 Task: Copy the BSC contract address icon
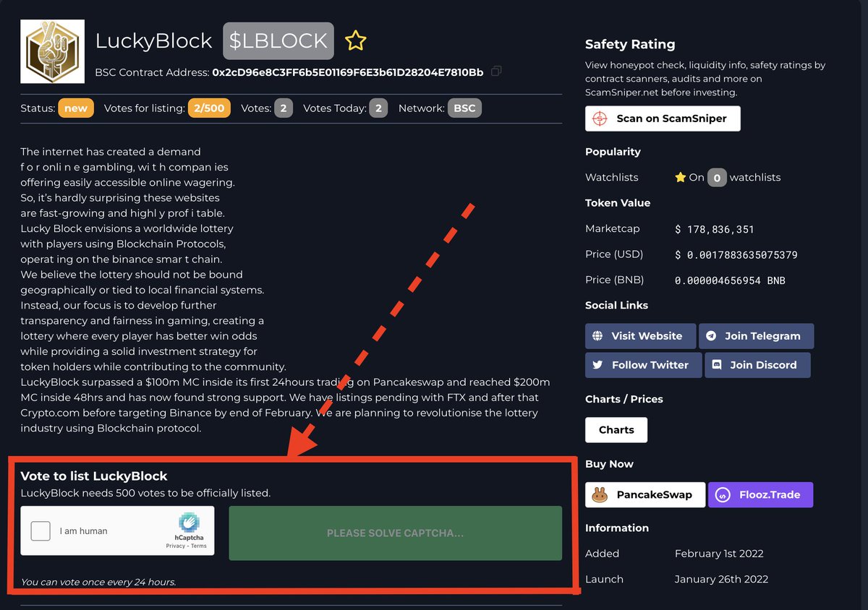pyautogui.click(x=496, y=72)
